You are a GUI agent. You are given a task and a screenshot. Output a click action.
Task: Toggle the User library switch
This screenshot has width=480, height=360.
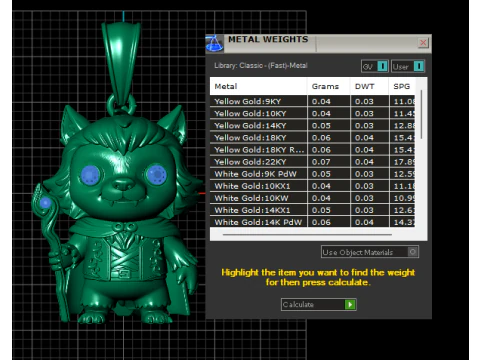pyautogui.click(x=419, y=66)
